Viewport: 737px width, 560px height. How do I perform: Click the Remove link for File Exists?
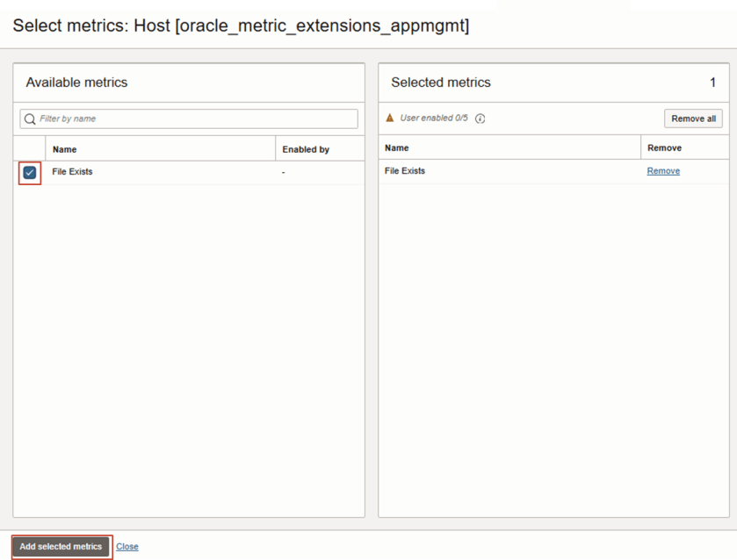(x=663, y=170)
